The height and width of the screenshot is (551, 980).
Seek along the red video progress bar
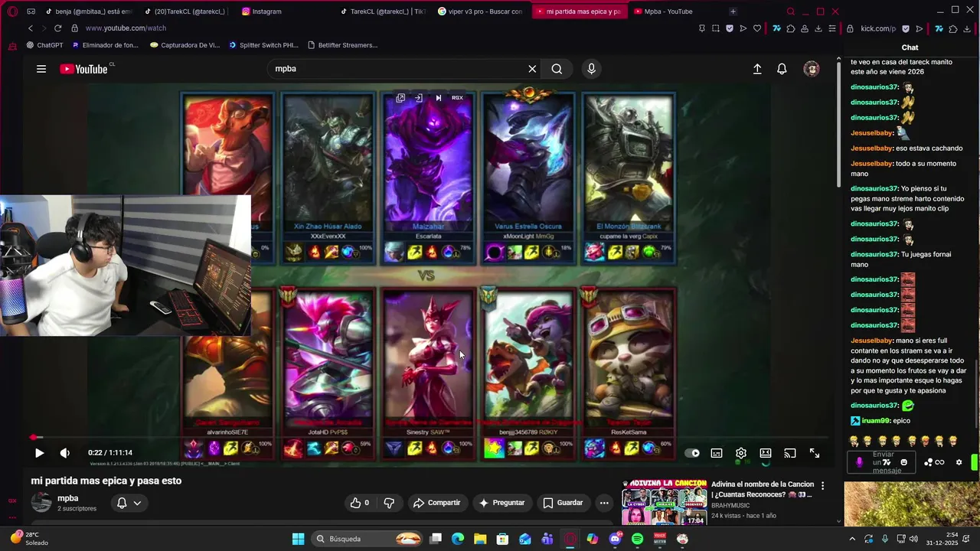[429, 438]
